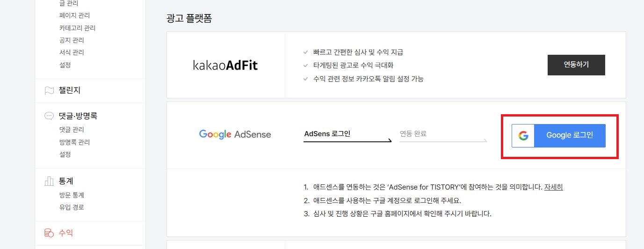Click the Google AdSense logo
644x249 pixels.
[235, 134]
